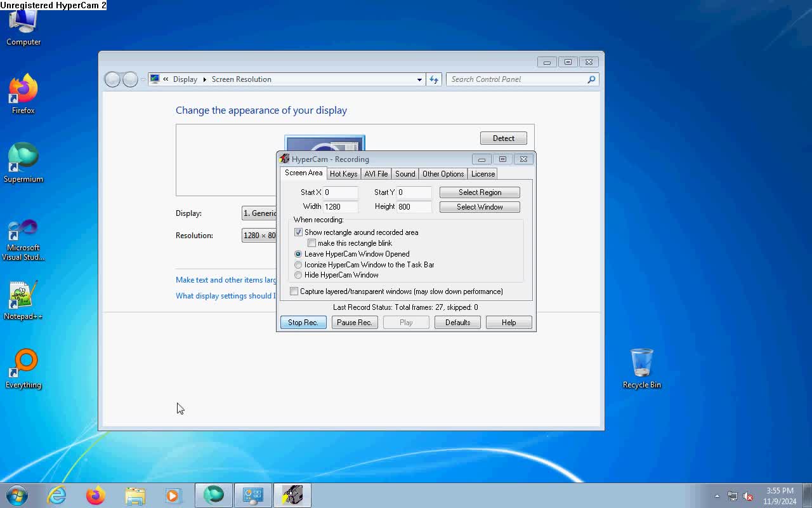Open the Supermium desktop shortcut
Screen dimensions: 812x508
(23, 163)
